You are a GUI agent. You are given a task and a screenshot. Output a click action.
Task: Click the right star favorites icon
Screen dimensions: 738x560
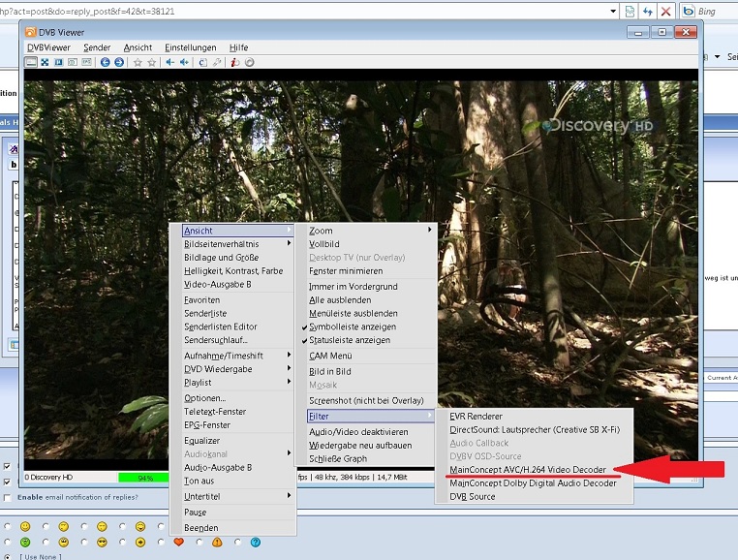(x=151, y=62)
